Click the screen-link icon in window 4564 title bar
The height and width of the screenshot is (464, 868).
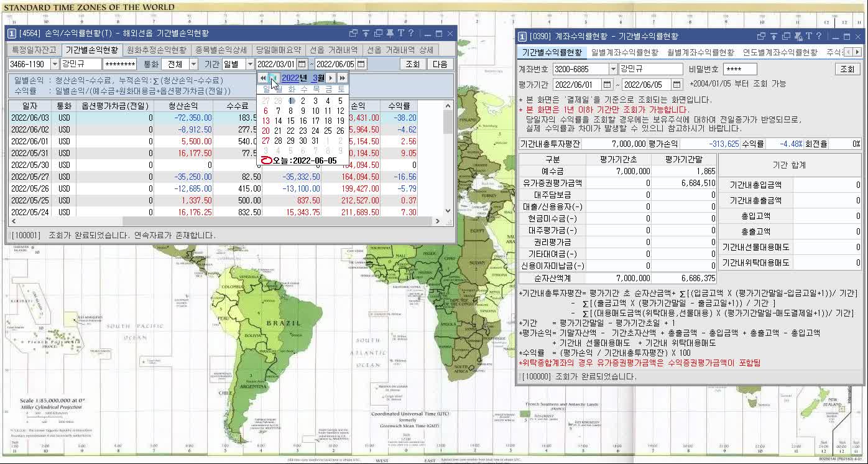click(353, 34)
